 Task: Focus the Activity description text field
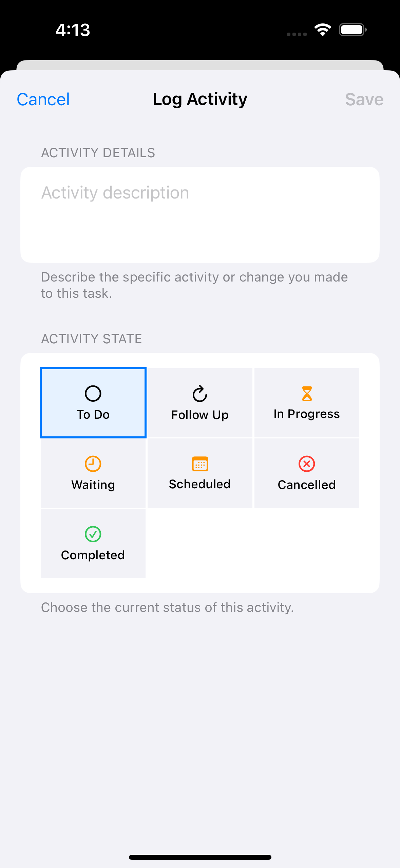pyautogui.click(x=200, y=214)
